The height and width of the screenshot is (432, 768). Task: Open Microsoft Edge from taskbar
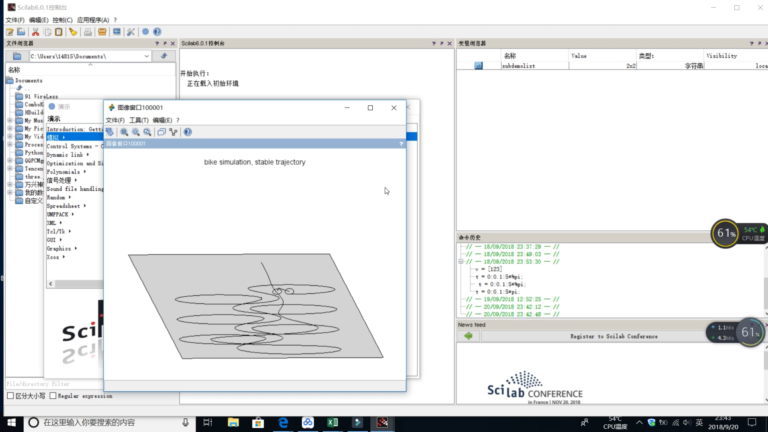(283, 422)
